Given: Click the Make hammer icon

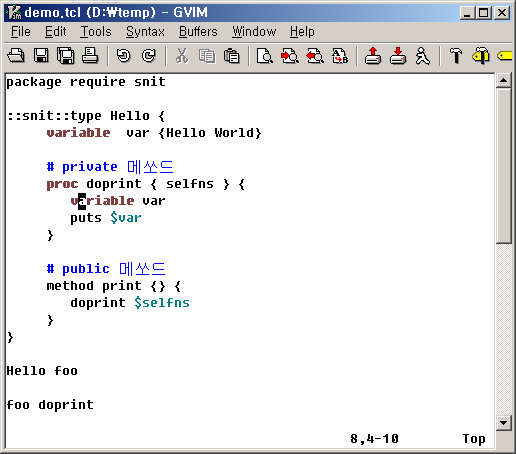Looking at the screenshot, I should pos(456,55).
